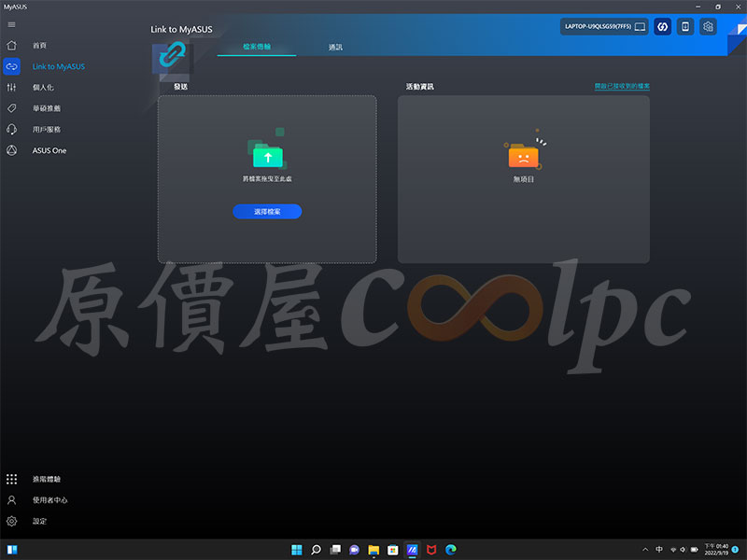The image size is (747, 560).
Task: Click the battery icon in system tray
Action: pyautogui.click(x=694, y=550)
